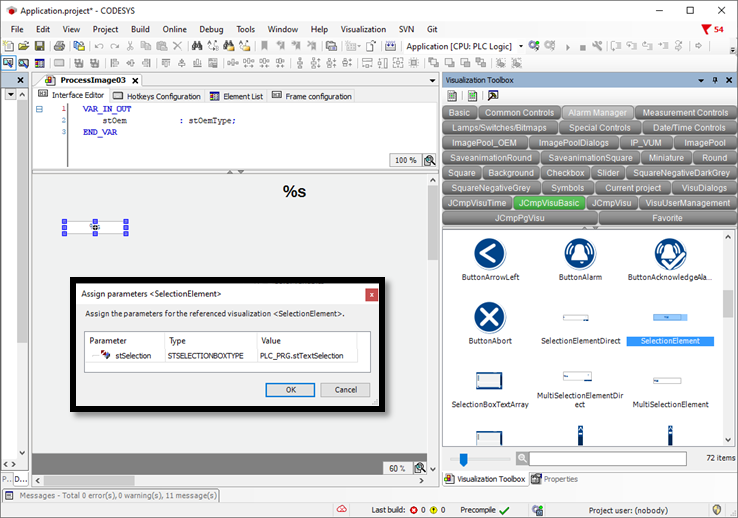Click the ButtonArrowLeft element icon
Screen dimensions: 738x518
coord(489,254)
